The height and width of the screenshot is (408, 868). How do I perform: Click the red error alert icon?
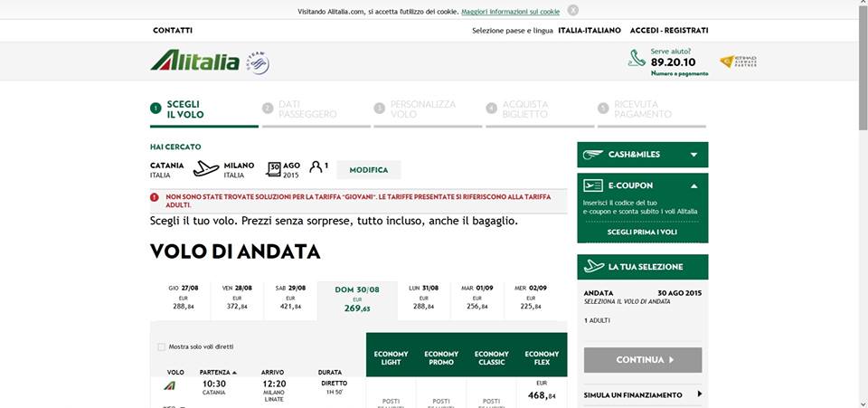155,197
